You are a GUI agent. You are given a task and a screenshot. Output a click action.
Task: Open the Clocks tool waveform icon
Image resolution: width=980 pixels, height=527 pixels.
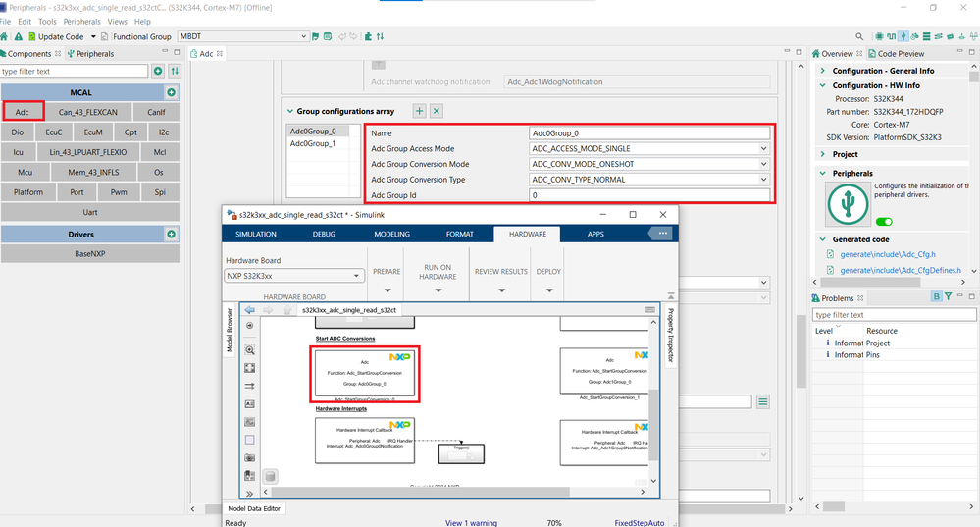(x=891, y=37)
